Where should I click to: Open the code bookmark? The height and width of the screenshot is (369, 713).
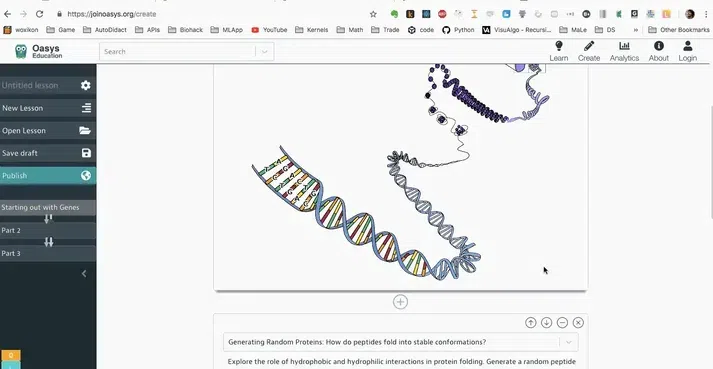(421, 30)
